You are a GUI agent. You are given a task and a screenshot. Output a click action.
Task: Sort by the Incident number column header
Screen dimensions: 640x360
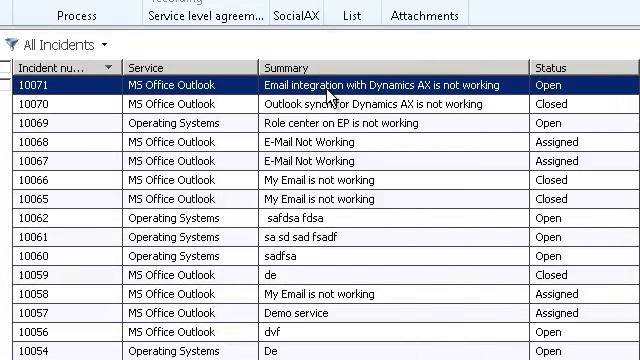tap(68, 68)
